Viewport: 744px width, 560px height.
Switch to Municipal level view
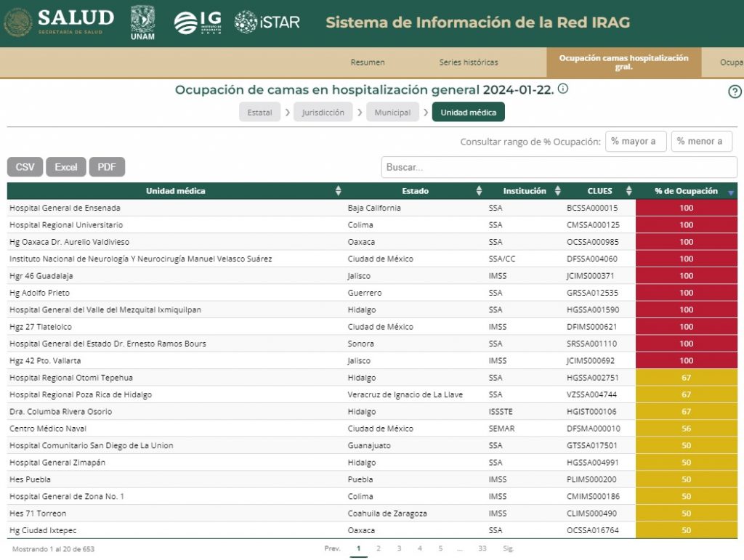(x=392, y=113)
